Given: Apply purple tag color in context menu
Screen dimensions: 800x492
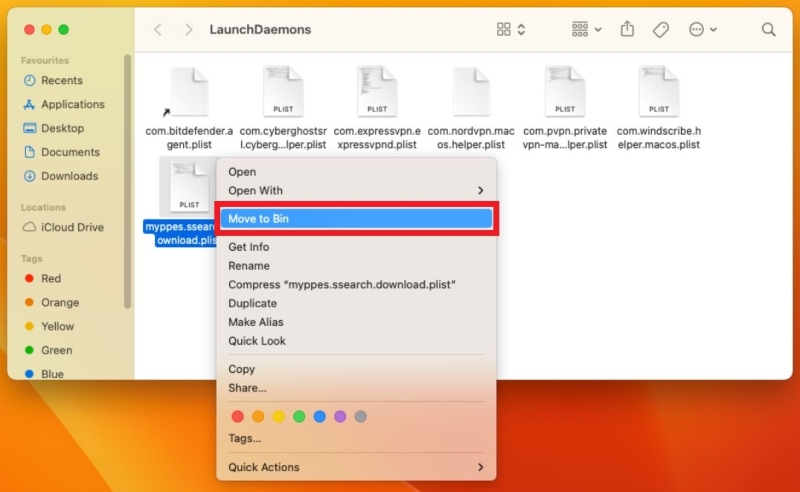Looking at the screenshot, I should pos(340,416).
